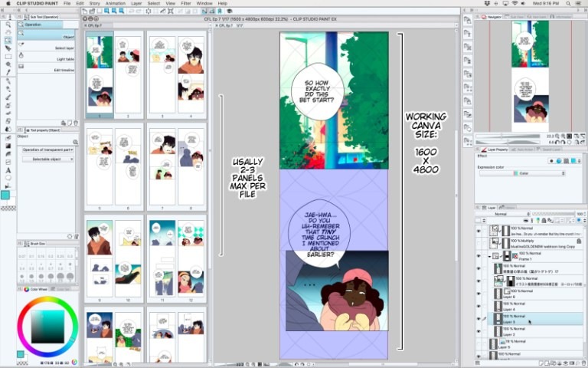This screenshot has width=588, height=368.
Task: Open the Filter menu
Action: click(186, 3)
